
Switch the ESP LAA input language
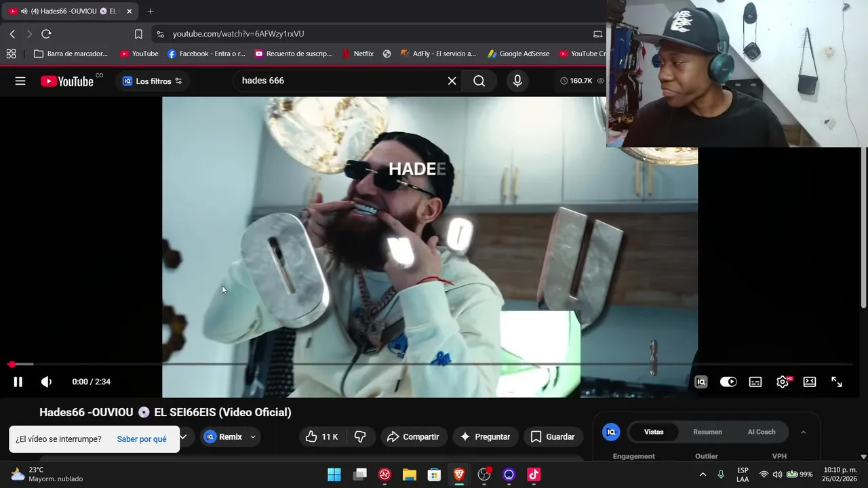coord(743,474)
